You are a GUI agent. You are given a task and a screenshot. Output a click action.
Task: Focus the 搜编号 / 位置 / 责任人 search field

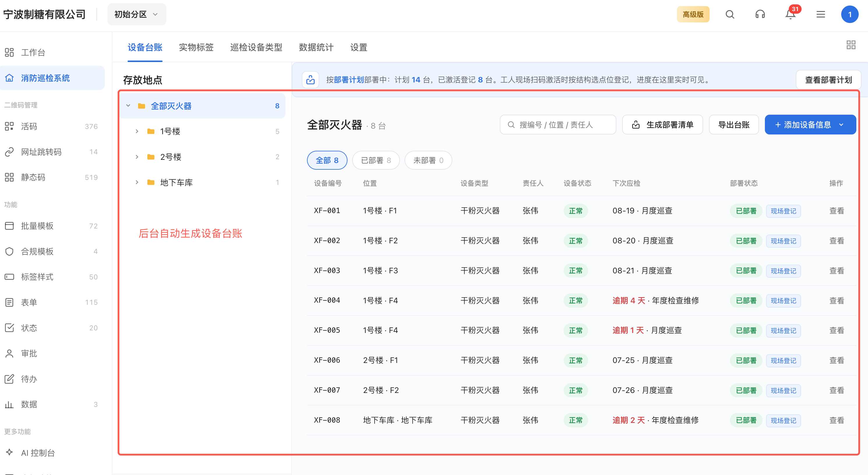click(x=558, y=125)
